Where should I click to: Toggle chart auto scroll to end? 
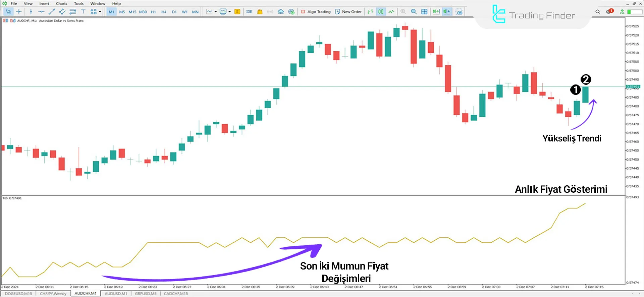click(x=436, y=12)
